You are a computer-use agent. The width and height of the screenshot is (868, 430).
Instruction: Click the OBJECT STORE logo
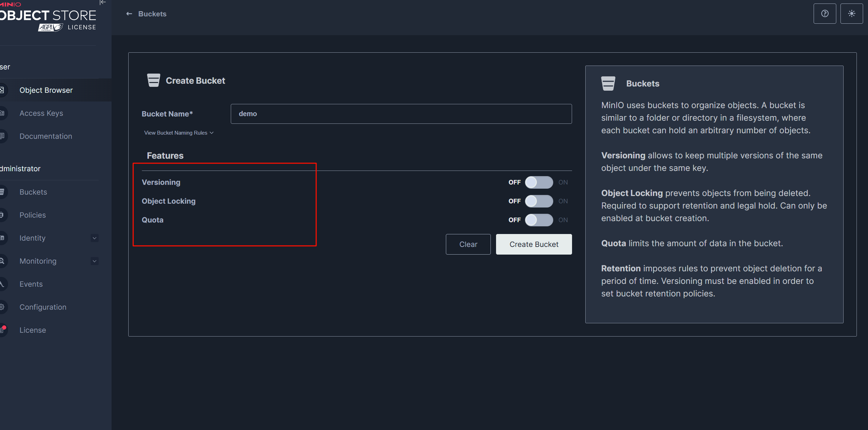[x=48, y=15]
